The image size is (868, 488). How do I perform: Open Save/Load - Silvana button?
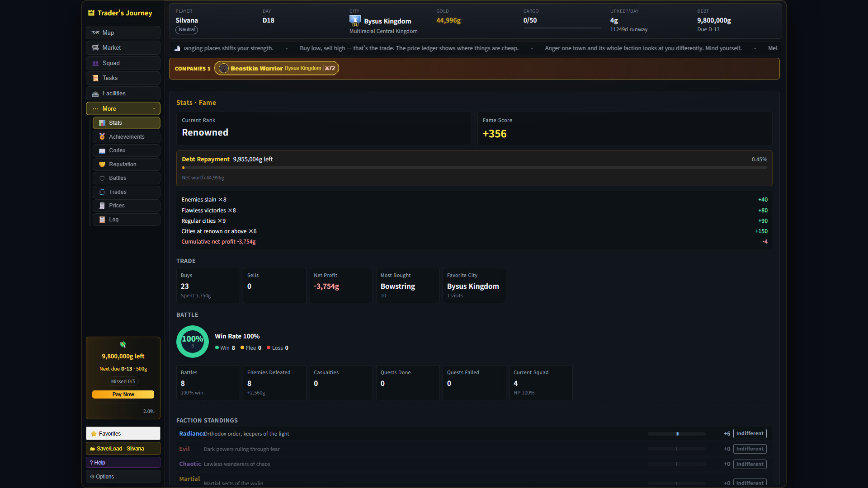pos(123,449)
